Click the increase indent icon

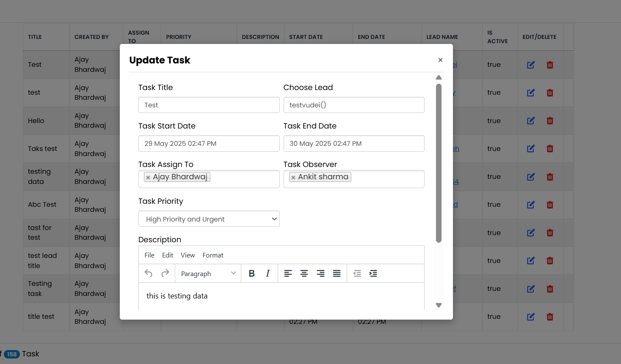click(x=373, y=273)
